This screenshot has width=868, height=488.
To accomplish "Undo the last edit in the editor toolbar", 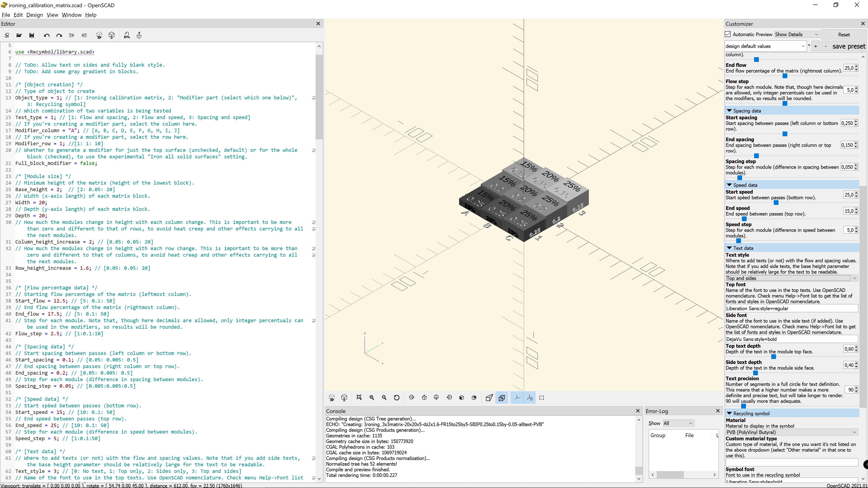I will tap(47, 35).
